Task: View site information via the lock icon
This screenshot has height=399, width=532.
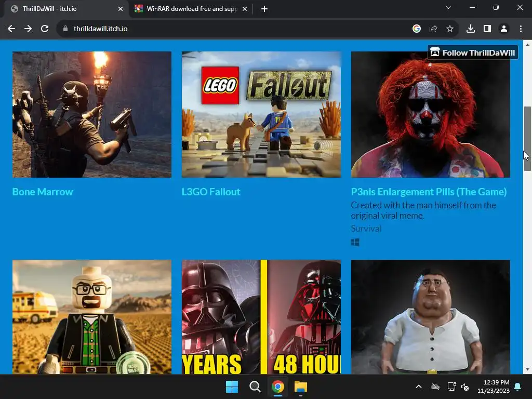Action: coord(65,29)
